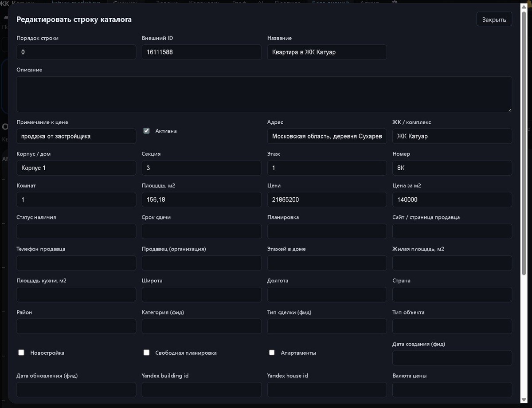Image resolution: width=532 pixels, height=408 pixels.
Task: Click the Широта input field
Action: (x=202, y=295)
